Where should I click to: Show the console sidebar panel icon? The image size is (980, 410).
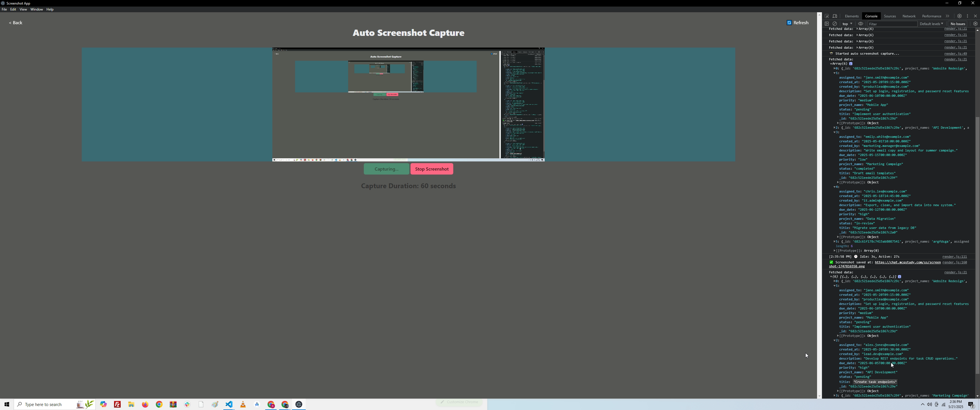[x=827, y=24]
